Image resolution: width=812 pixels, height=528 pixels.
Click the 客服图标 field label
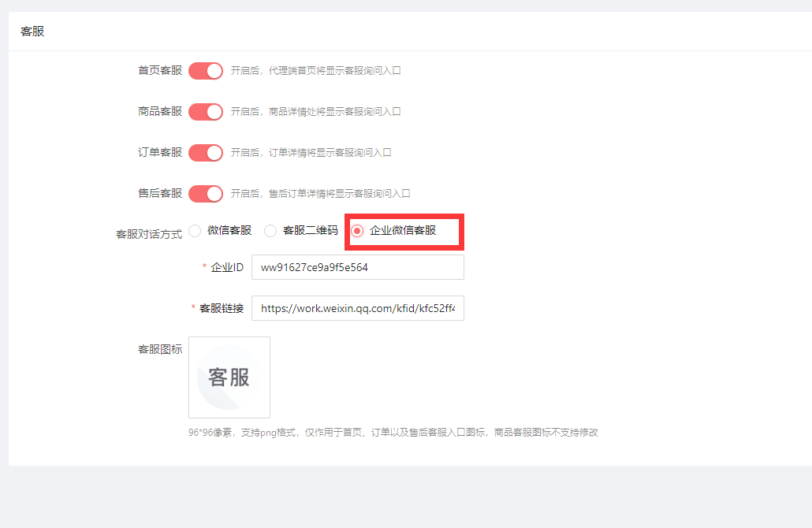(160, 349)
